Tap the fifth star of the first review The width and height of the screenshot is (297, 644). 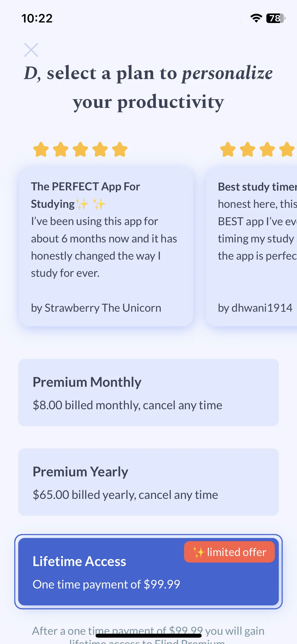pos(120,149)
